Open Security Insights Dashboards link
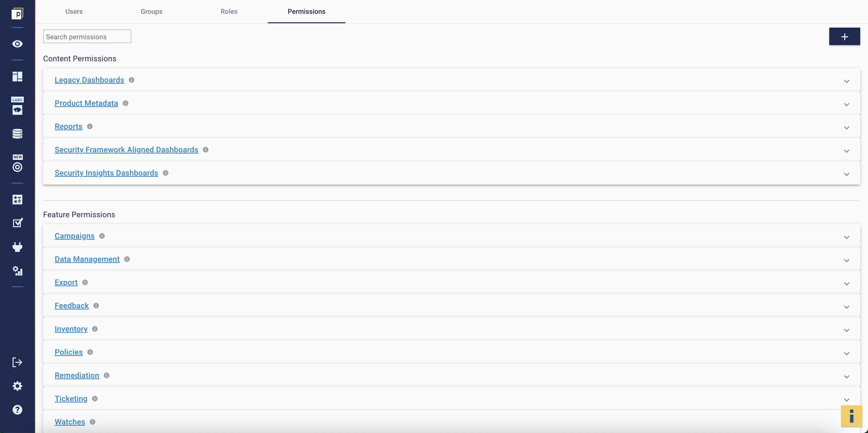The height and width of the screenshot is (433, 868). [106, 173]
